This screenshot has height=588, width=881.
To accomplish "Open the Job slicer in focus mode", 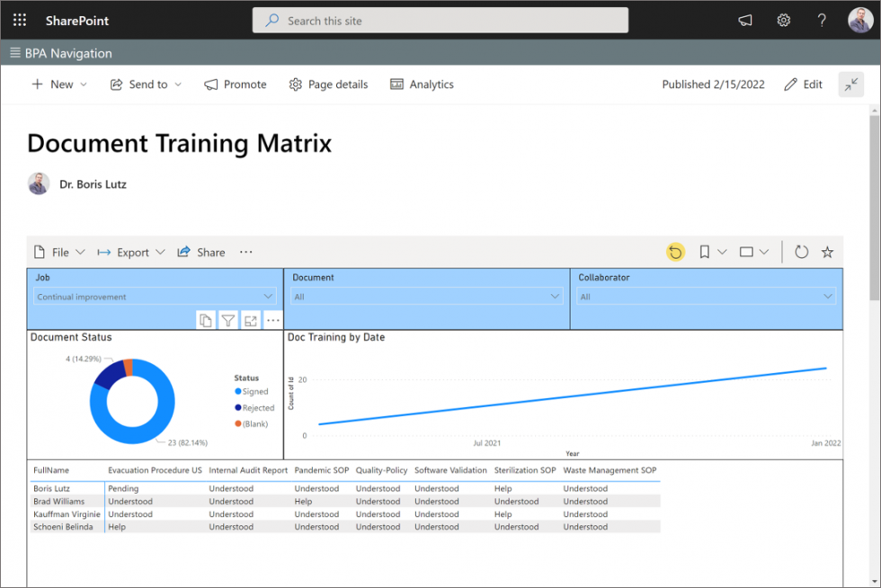I will point(251,320).
